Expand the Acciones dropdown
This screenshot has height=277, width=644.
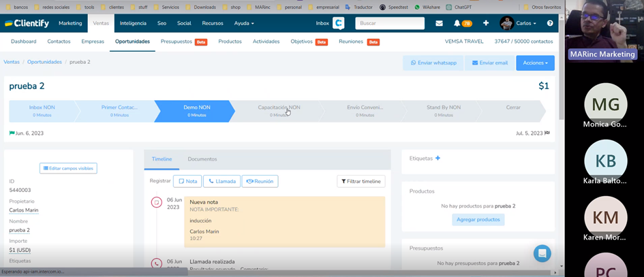(x=535, y=63)
